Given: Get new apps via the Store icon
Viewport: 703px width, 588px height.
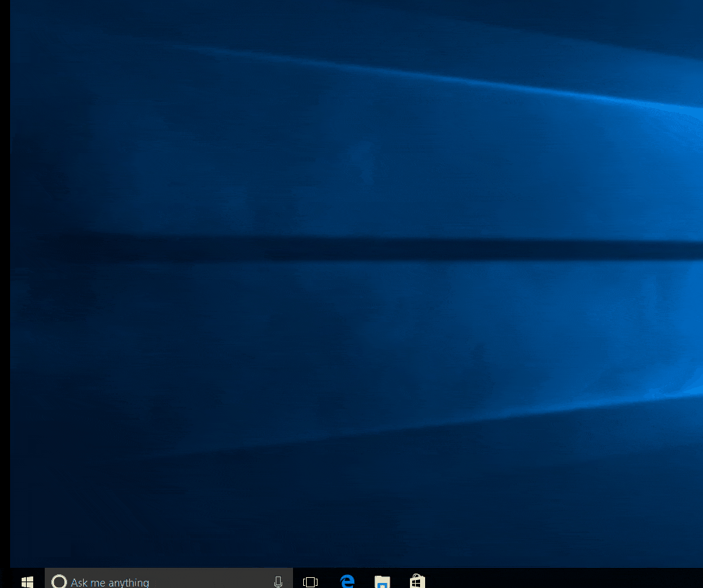Looking at the screenshot, I should (417, 581).
